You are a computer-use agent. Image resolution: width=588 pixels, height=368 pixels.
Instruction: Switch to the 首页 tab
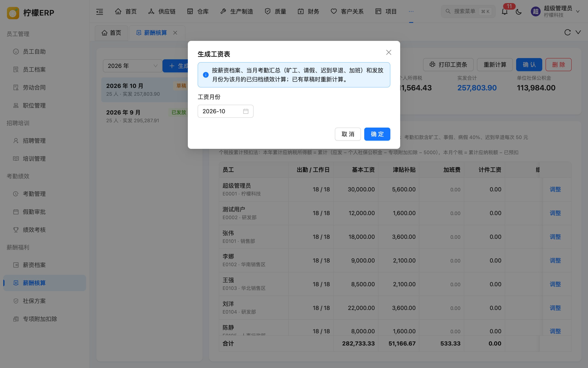point(111,33)
